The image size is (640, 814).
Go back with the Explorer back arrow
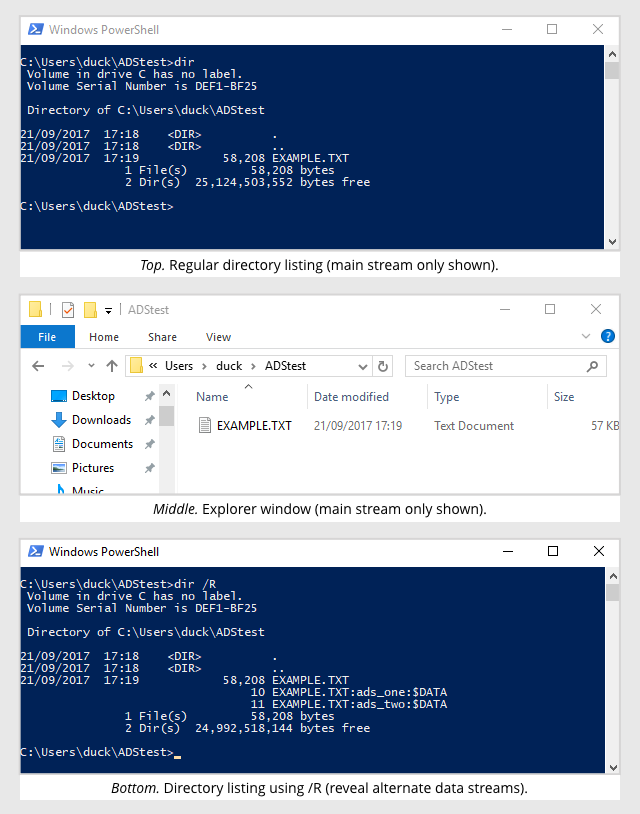coord(38,366)
